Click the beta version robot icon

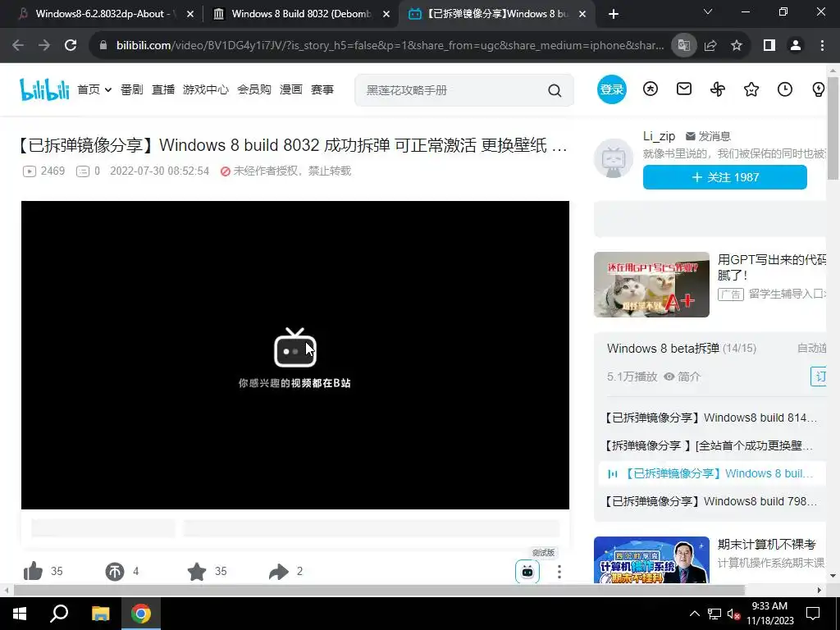527,572
